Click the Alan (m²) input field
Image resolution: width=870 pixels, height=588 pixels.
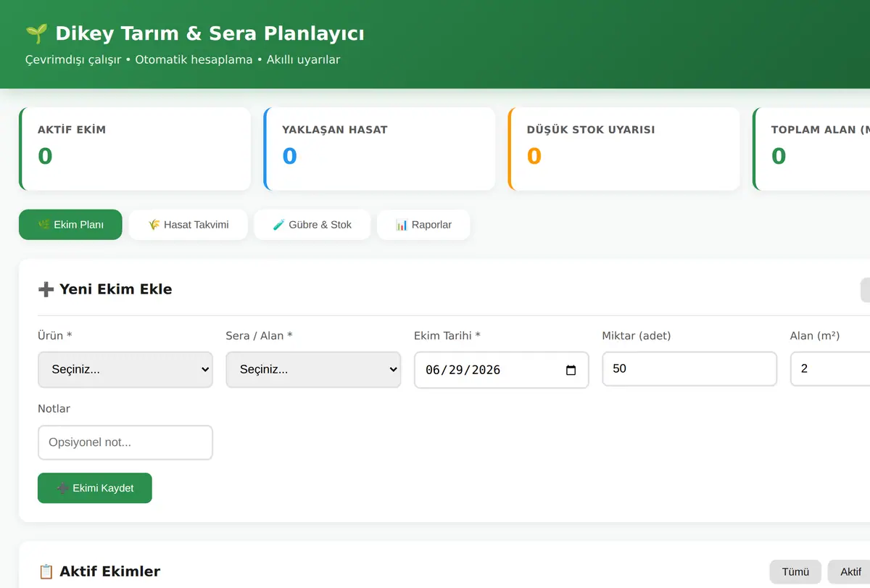[x=830, y=369]
